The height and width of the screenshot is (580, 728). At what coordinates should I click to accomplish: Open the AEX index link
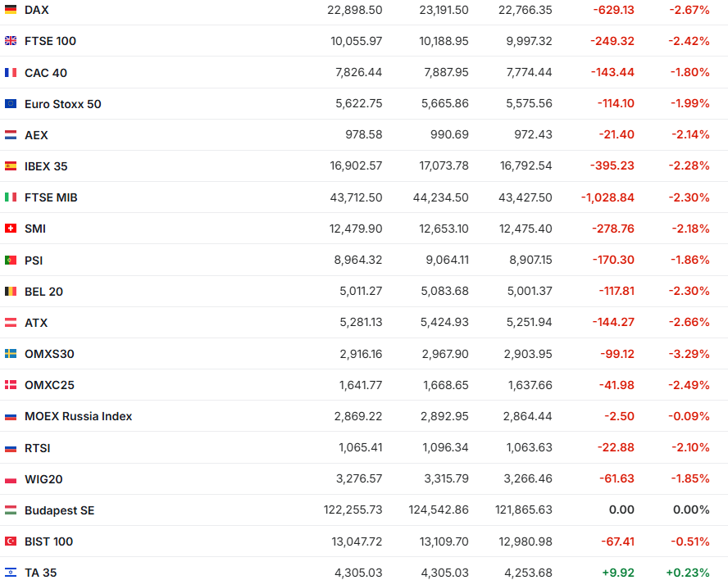[36, 135]
